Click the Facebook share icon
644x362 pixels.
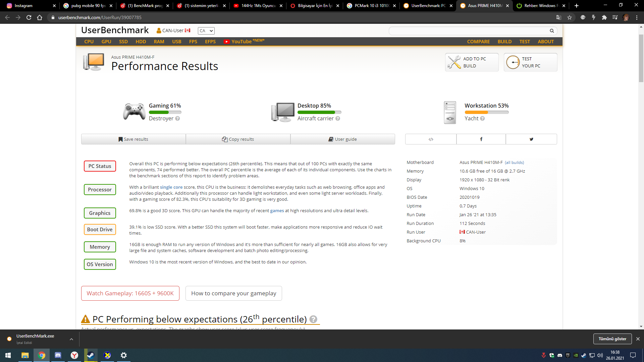click(481, 139)
